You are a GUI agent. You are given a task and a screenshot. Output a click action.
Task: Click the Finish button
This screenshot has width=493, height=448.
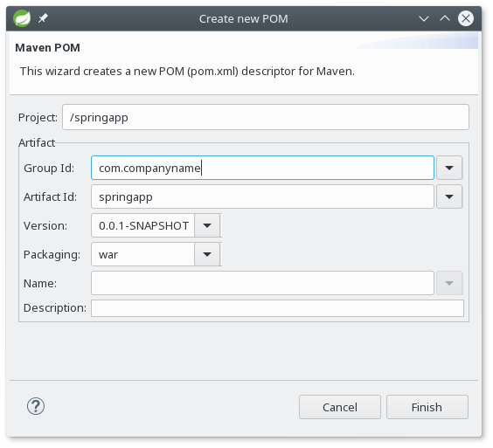(427, 407)
